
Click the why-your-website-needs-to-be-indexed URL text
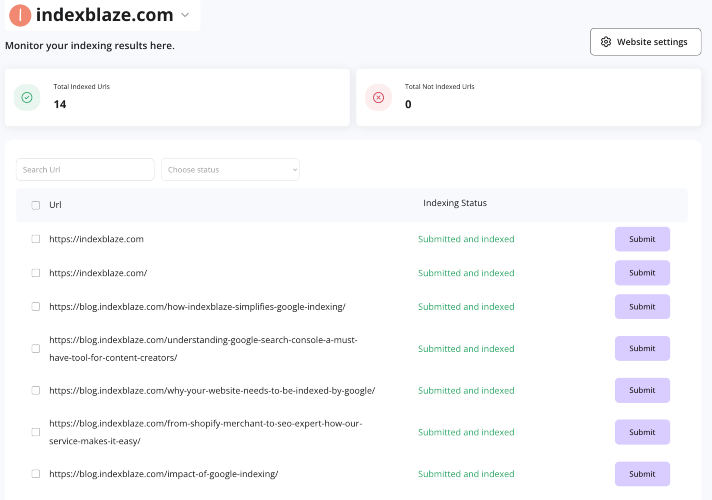point(212,390)
